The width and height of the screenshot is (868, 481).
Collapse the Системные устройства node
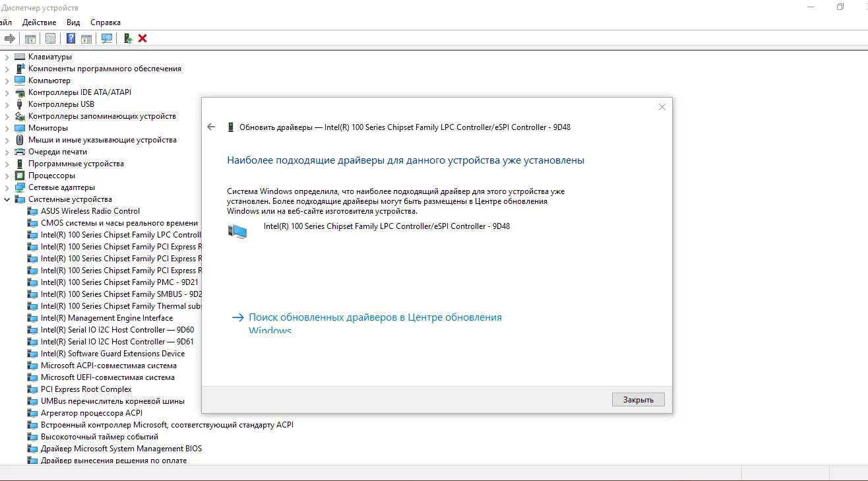click(x=7, y=199)
